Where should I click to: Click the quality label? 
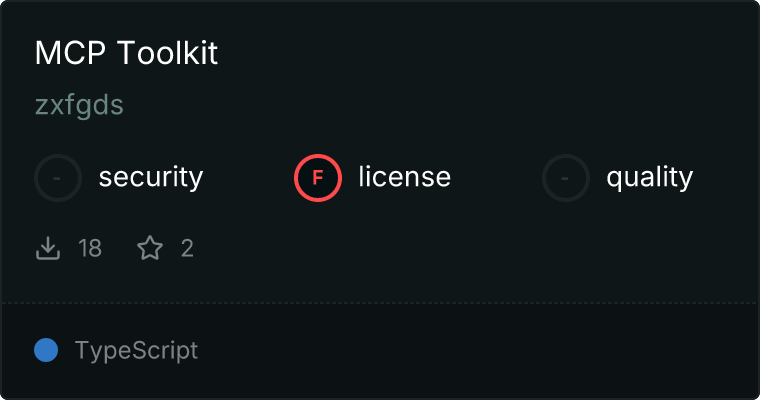tap(649, 178)
